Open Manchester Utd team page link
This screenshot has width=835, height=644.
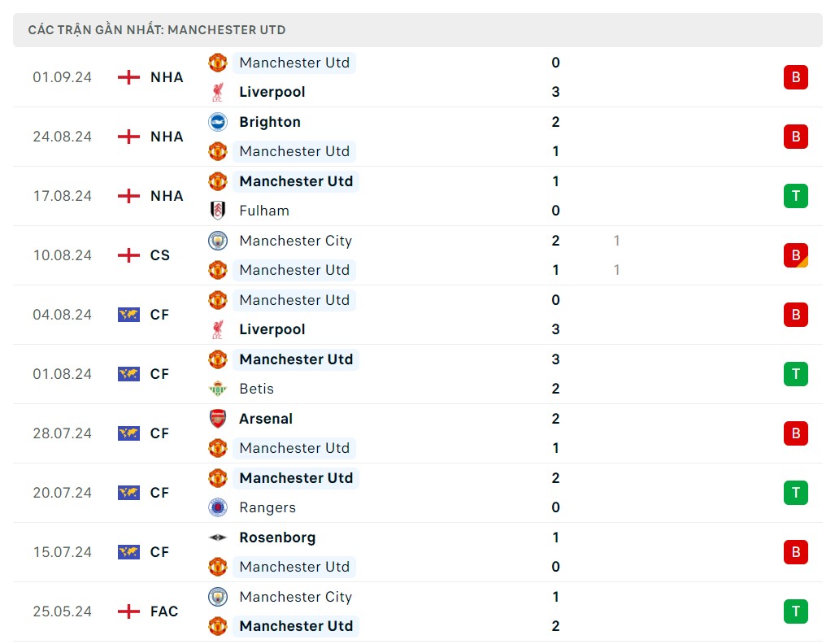coord(295,63)
